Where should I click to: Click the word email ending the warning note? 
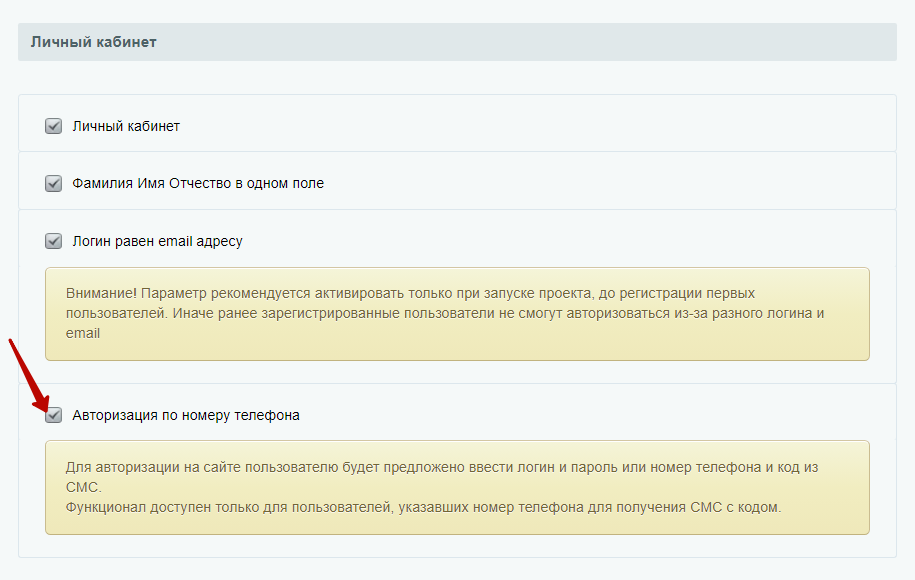[83, 333]
